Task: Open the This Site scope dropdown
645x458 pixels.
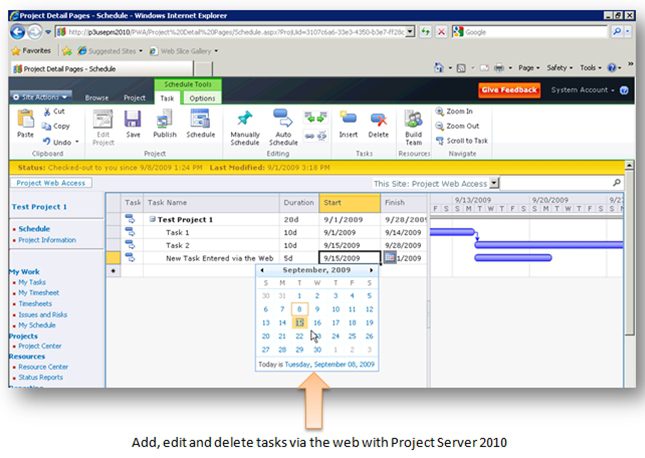Action: [494, 183]
